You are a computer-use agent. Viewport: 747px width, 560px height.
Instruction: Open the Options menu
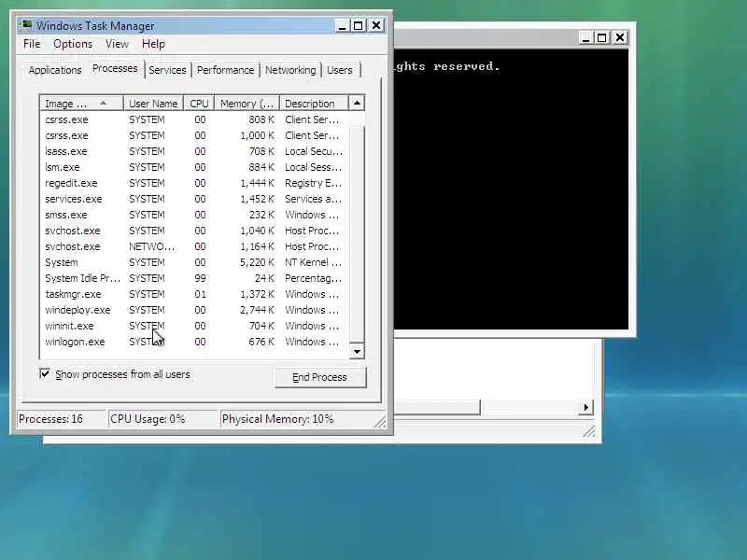point(73,44)
